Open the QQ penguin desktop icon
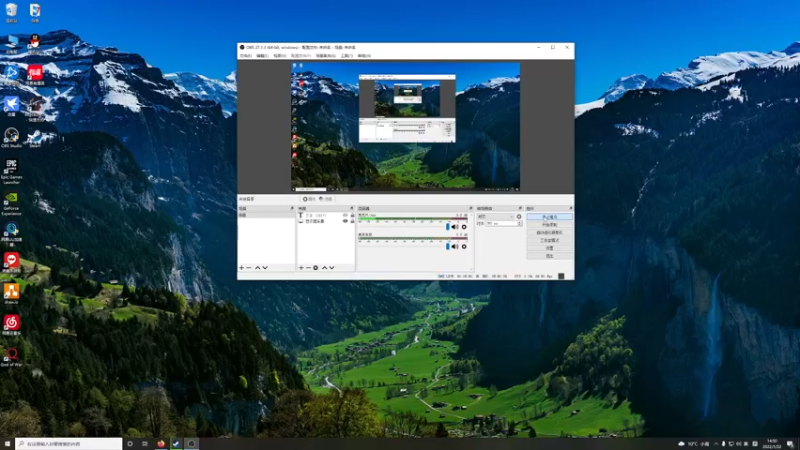 pos(35,44)
